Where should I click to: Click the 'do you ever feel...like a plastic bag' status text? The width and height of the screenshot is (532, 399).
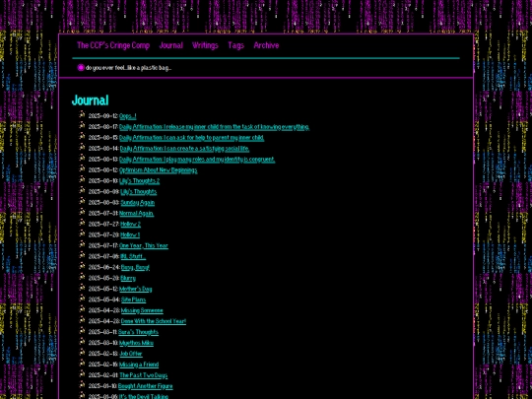pyautogui.click(x=129, y=68)
